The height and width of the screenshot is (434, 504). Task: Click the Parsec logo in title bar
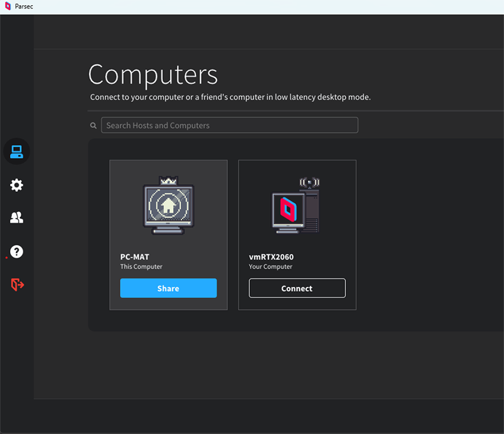[x=7, y=7]
